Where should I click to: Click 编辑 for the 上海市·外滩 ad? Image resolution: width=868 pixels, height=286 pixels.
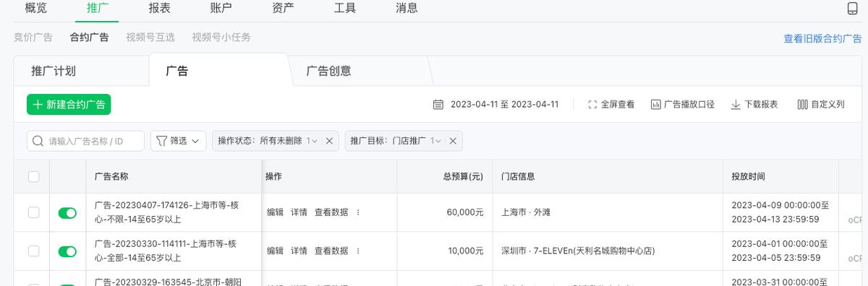[x=275, y=212]
